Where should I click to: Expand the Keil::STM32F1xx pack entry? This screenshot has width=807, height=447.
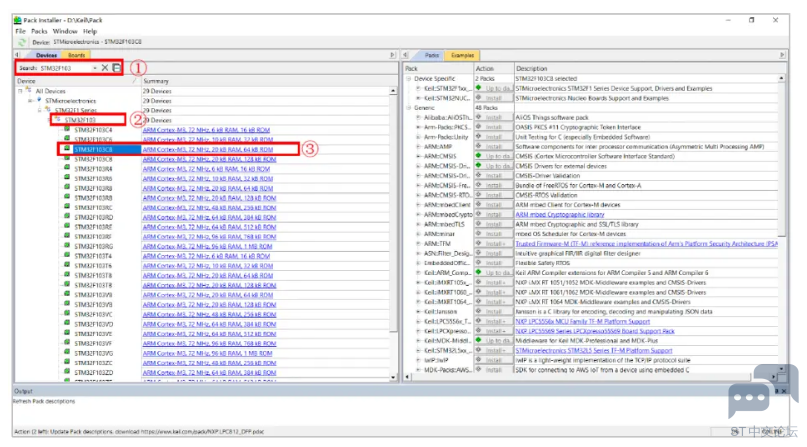(x=418, y=88)
